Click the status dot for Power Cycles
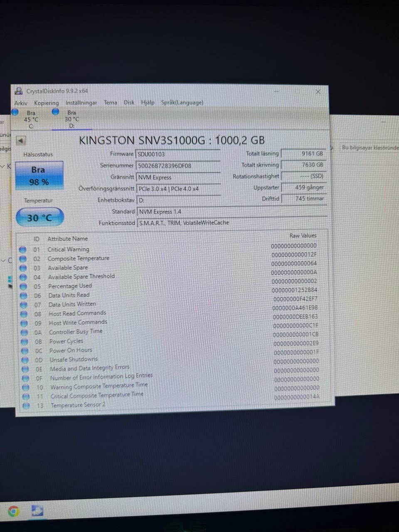This screenshot has height=532, width=399. coord(25,342)
